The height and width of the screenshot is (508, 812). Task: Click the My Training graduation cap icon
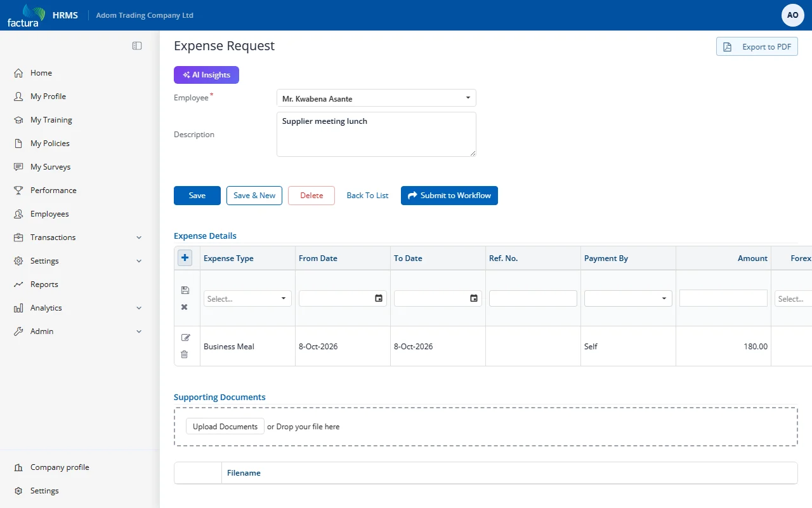18,120
